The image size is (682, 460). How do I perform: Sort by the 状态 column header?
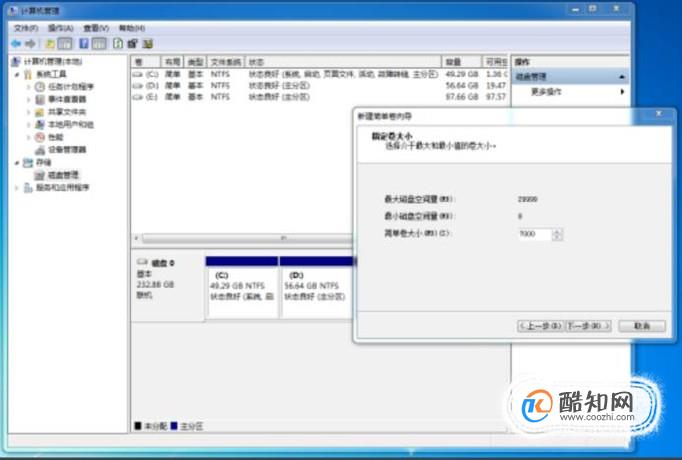tap(343, 62)
